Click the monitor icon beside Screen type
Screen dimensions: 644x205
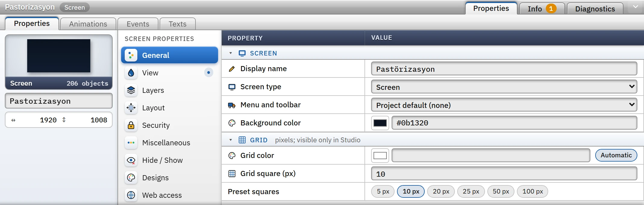(x=232, y=87)
